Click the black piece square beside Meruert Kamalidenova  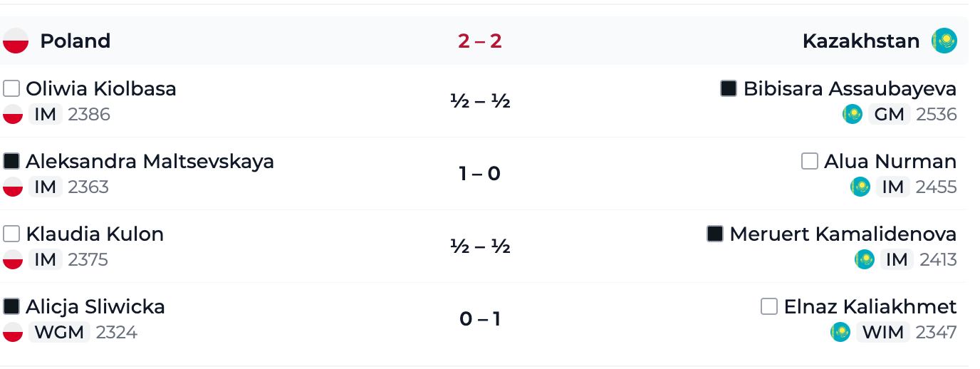[715, 234]
